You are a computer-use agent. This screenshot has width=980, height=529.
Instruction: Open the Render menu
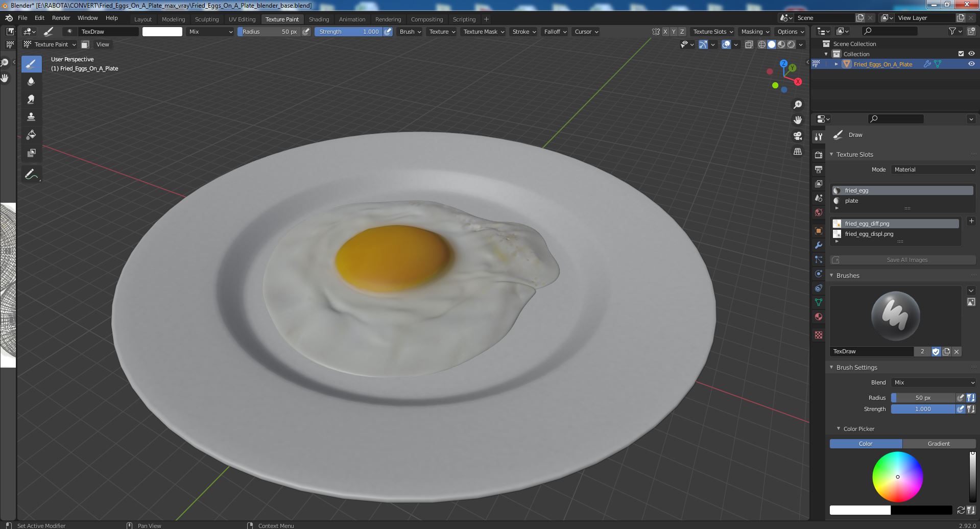coord(61,18)
